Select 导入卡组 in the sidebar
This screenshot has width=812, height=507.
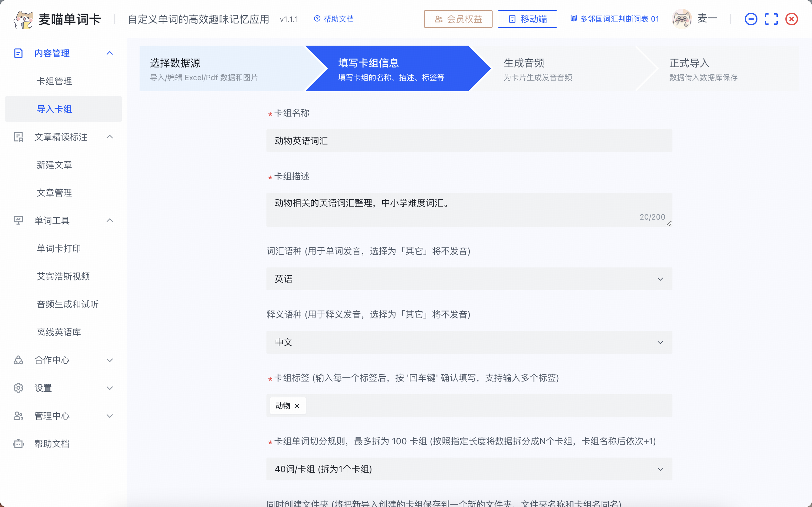[x=54, y=109]
